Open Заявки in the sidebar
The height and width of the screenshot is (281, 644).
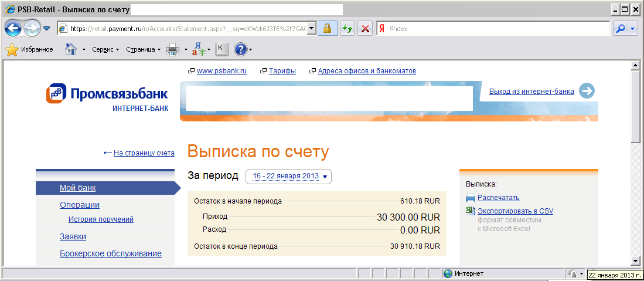(x=73, y=236)
